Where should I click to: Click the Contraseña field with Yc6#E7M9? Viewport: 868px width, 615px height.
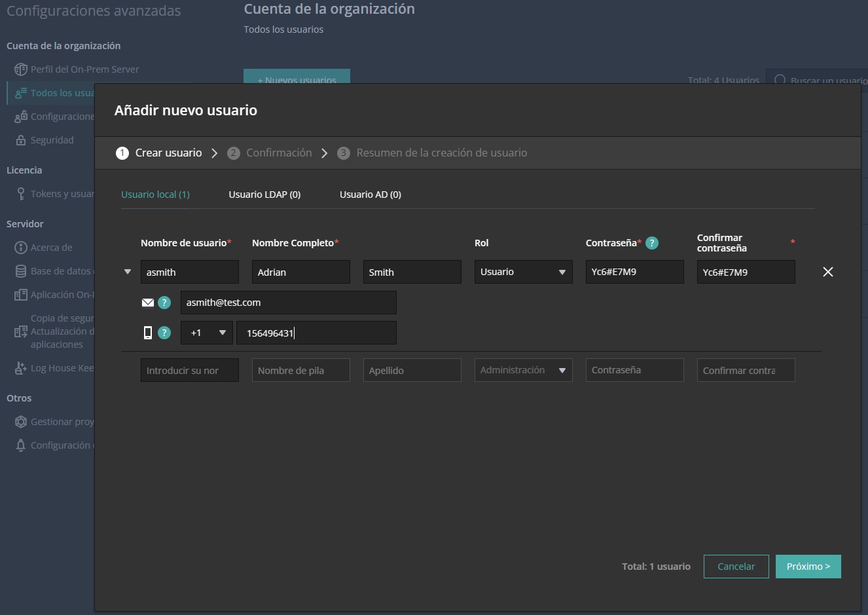pyautogui.click(x=635, y=272)
